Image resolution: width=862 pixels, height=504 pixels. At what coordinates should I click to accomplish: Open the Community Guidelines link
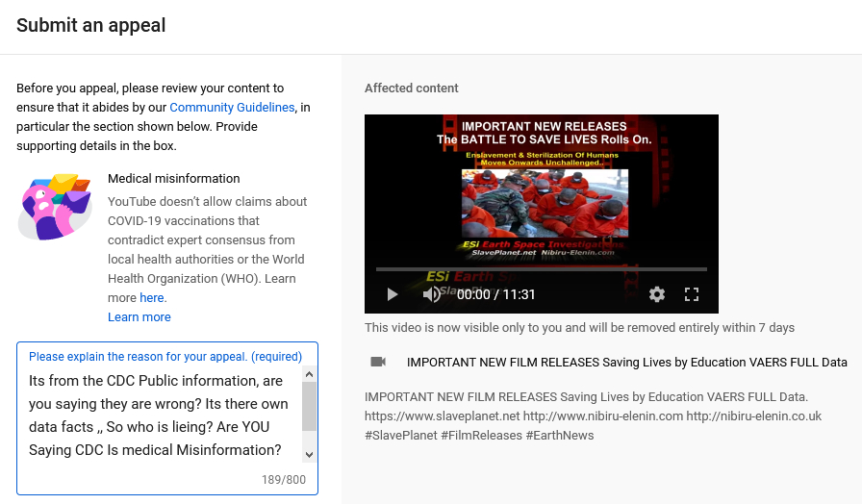coord(232,107)
